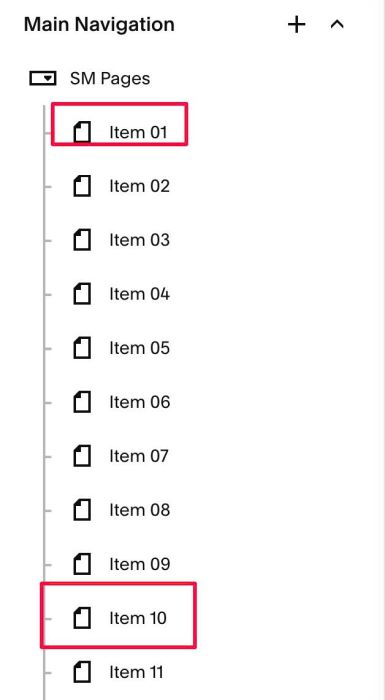Image resolution: width=385 pixels, height=700 pixels.
Task: Click the Main Navigation heading
Action: 99,25
